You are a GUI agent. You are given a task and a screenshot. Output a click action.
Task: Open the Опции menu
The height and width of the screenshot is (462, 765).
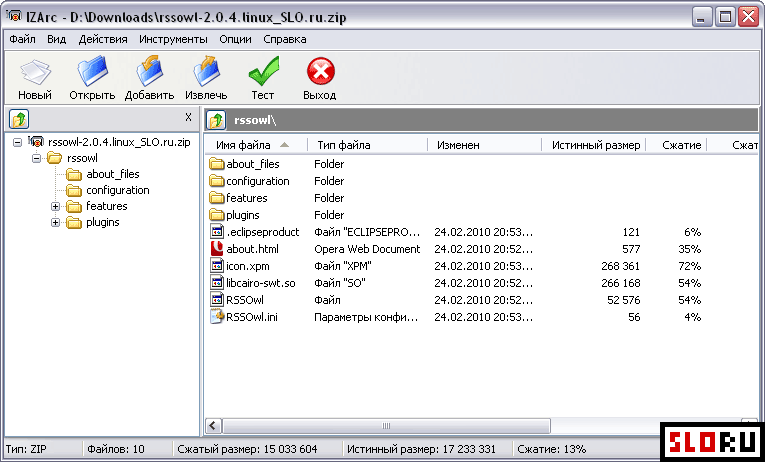235,40
